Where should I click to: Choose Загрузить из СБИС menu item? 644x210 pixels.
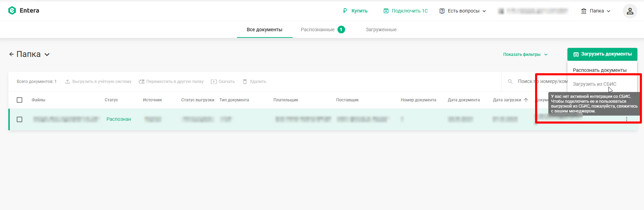click(x=595, y=84)
